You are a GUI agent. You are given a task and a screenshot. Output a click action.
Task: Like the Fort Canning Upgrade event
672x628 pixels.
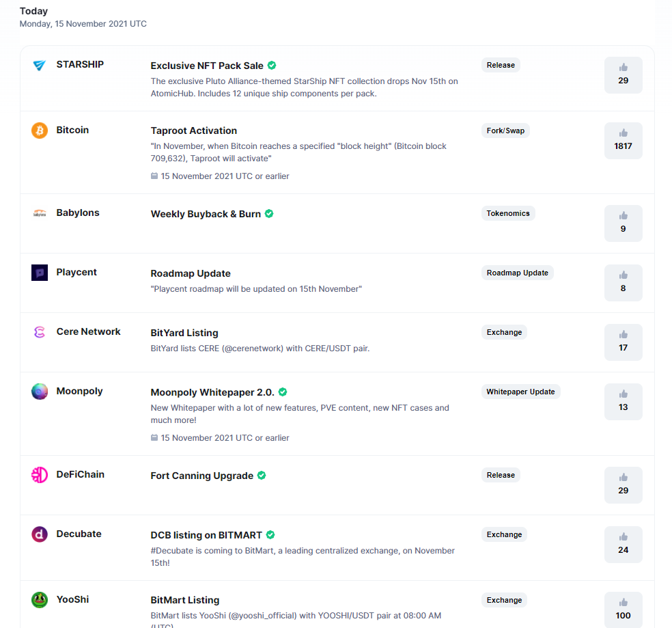pyautogui.click(x=623, y=485)
